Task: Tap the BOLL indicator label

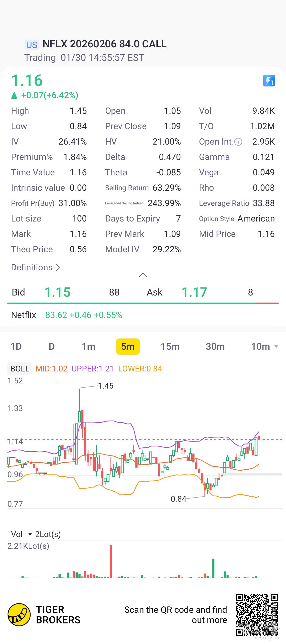Action: point(20,369)
